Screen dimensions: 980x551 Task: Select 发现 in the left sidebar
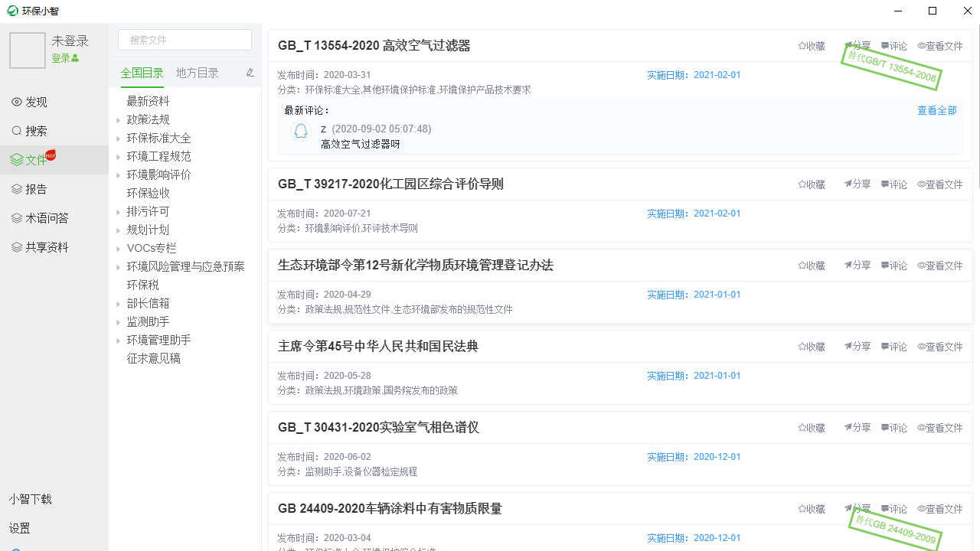[x=31, y=102]
